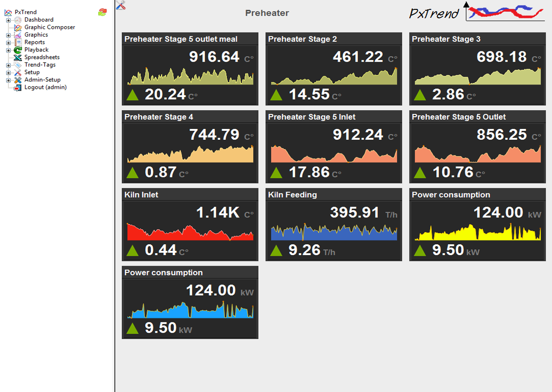This screenshot has width=552, height=392.
Task: Click the Logout door icon
Action: click(18, 88)
